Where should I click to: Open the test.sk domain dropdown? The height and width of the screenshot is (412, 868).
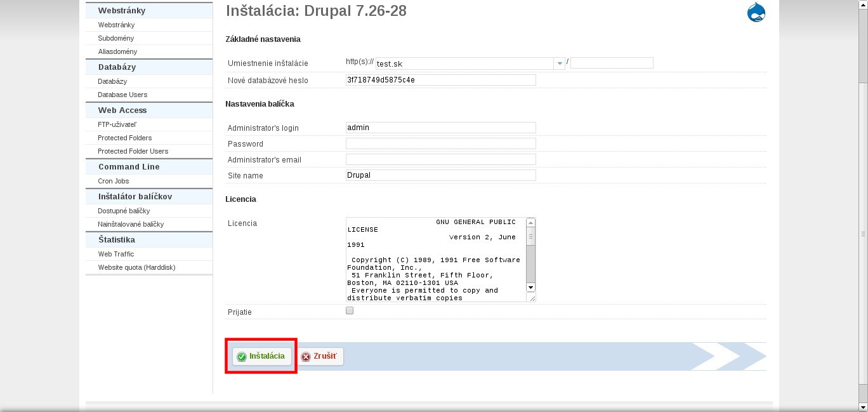pyautogui.click(x=559, y=63)
